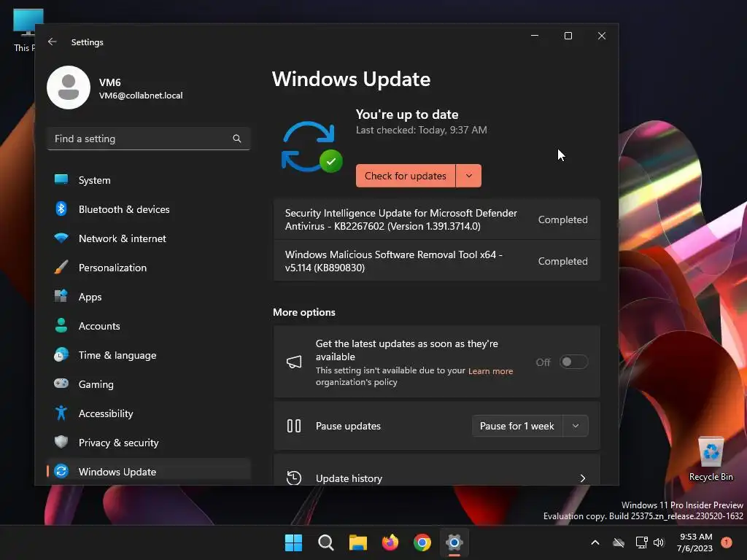747x560 pixels.
Task: Show hidden tray icons chevron
Action: 595,542
